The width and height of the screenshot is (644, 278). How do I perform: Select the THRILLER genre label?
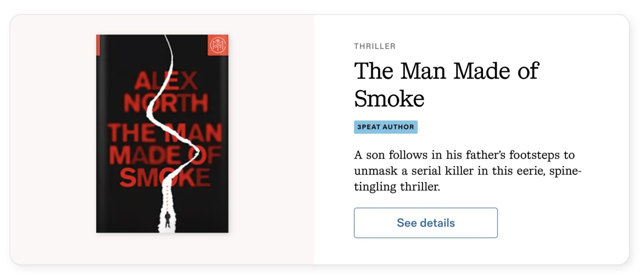tap(375, 46)
